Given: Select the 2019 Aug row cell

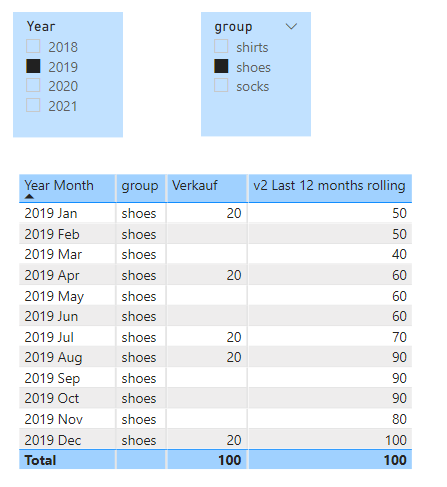Looking at the screenshot, I should point(53,357).
